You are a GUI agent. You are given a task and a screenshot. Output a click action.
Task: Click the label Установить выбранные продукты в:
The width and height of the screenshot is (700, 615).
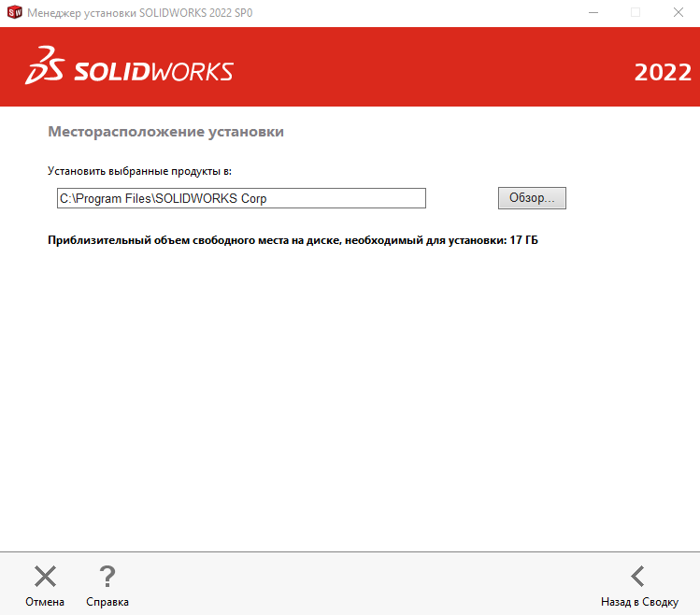[x=140, y=171]
